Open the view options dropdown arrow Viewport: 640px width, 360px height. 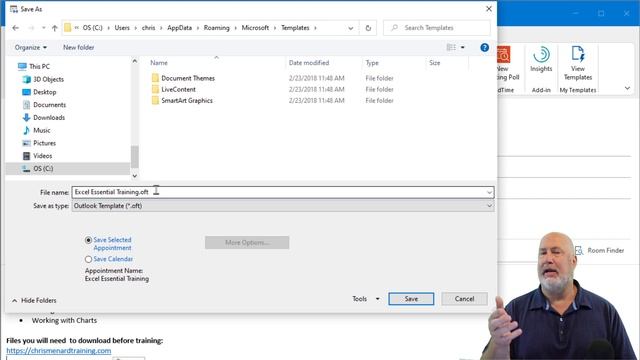462,47
